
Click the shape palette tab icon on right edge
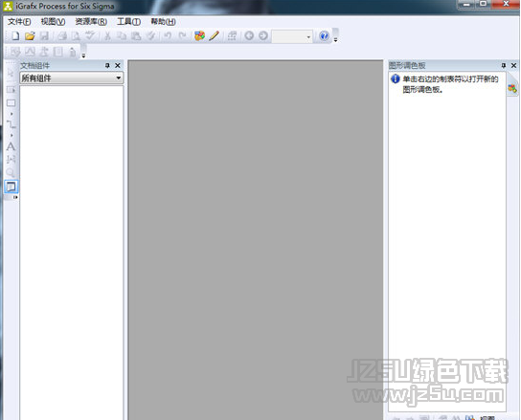[512, 89]
